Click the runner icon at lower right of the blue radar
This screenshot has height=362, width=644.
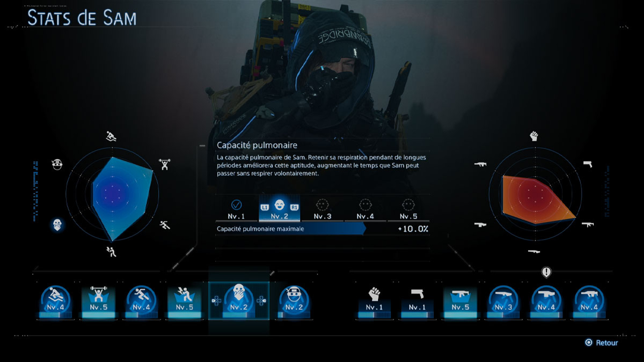pos(165,225)
